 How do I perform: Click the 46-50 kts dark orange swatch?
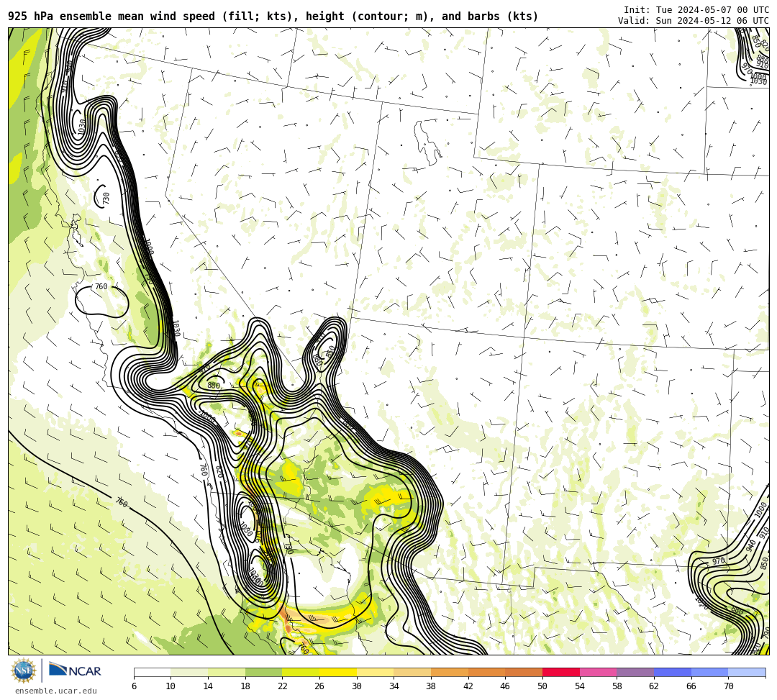coord(524,672)
